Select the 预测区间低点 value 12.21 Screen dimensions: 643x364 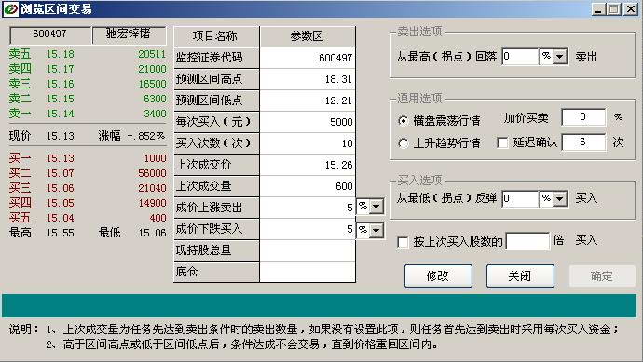pyautogui.click(x=308, y=101)
